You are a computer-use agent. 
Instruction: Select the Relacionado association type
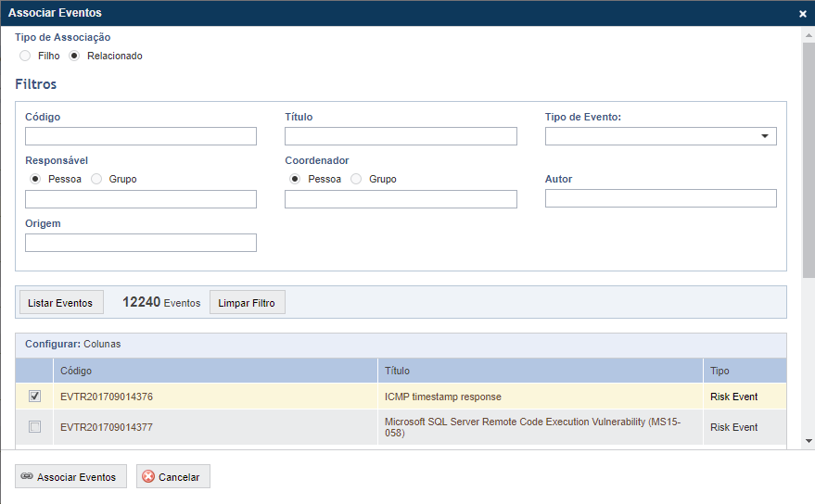click(x=74, y=56)
